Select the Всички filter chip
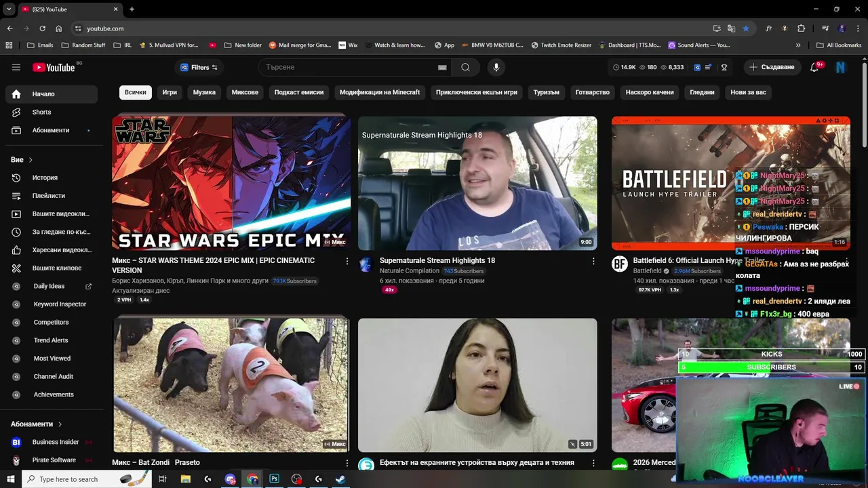This screenshot has height=488, width=868. click(135, 92)
